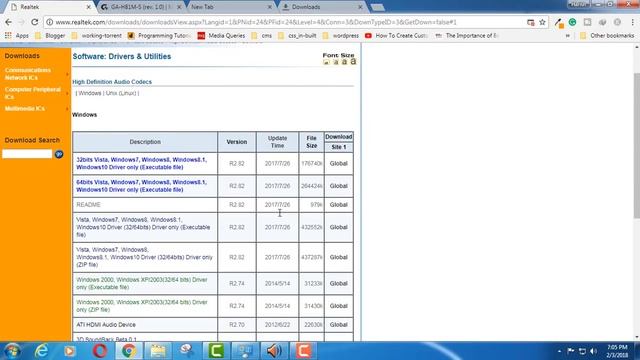Expand the bookmarks overflow chevron
This screenshot has height=360, width=640.
568,36
